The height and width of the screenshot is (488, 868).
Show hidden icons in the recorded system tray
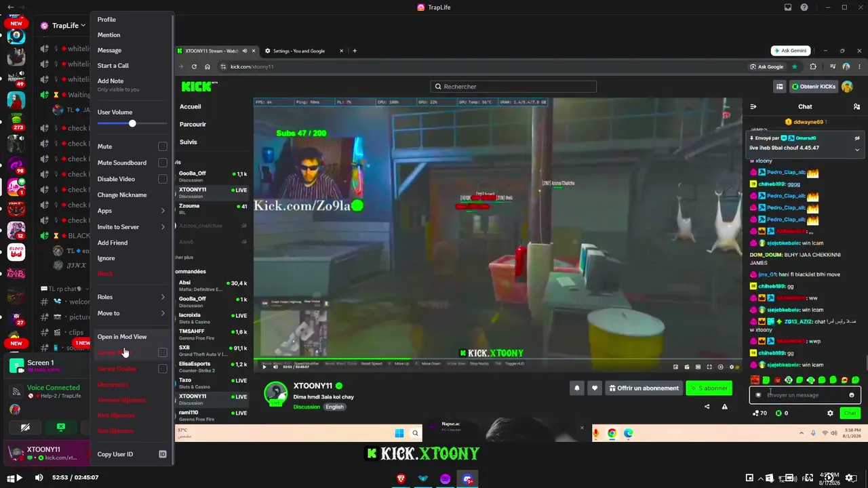click(801, 433)
